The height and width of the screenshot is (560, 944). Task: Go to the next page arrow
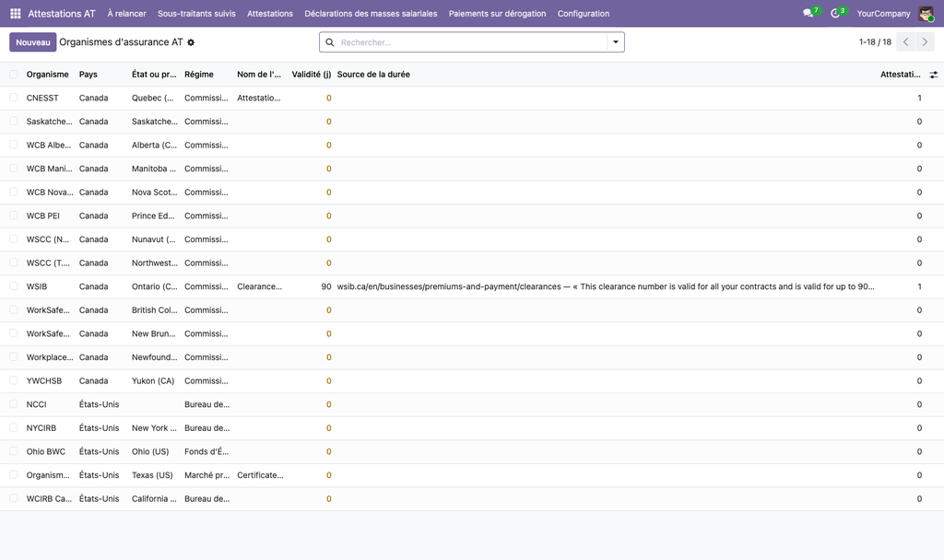click(x=925, y=42)
